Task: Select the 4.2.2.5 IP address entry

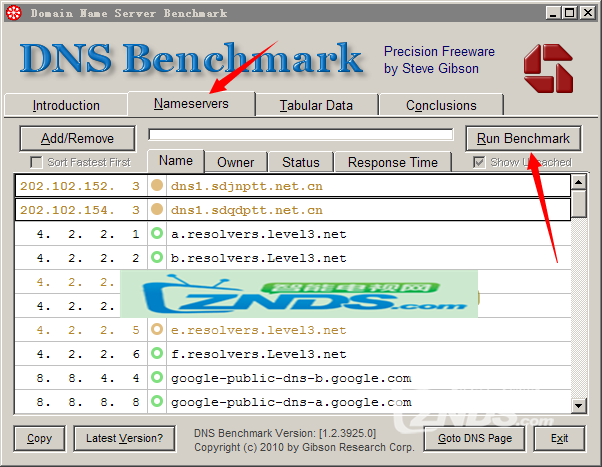Action: pyautogui.click(x=88, y=330)
